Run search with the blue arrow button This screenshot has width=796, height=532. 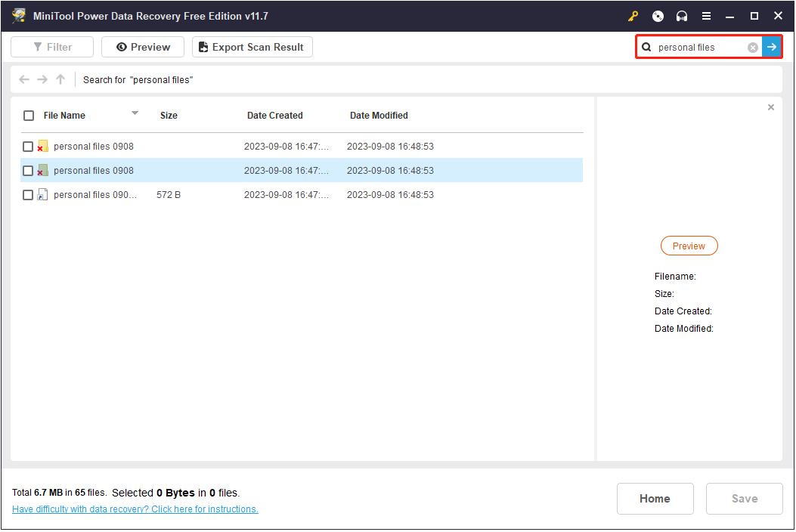771,47
